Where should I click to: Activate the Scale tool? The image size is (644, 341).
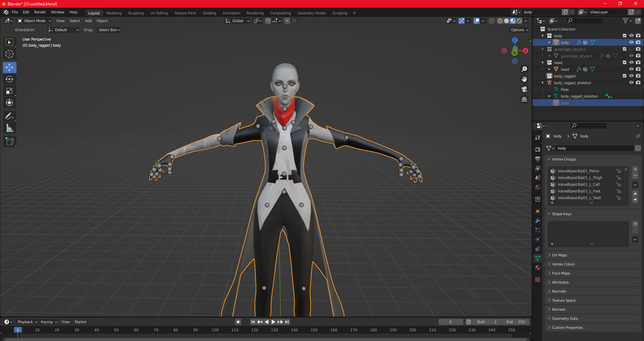[x=9, y=91]
